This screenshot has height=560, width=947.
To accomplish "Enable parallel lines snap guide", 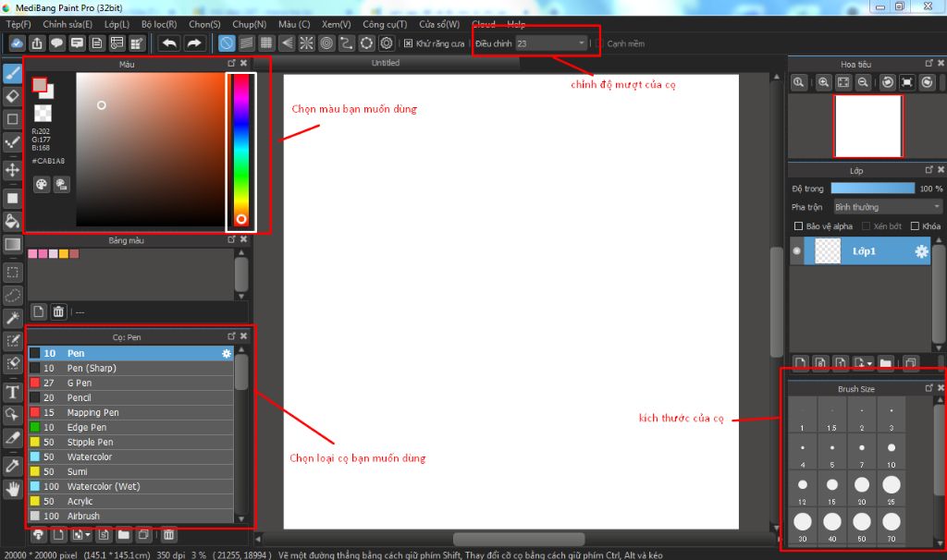I will tap(246, 43).
